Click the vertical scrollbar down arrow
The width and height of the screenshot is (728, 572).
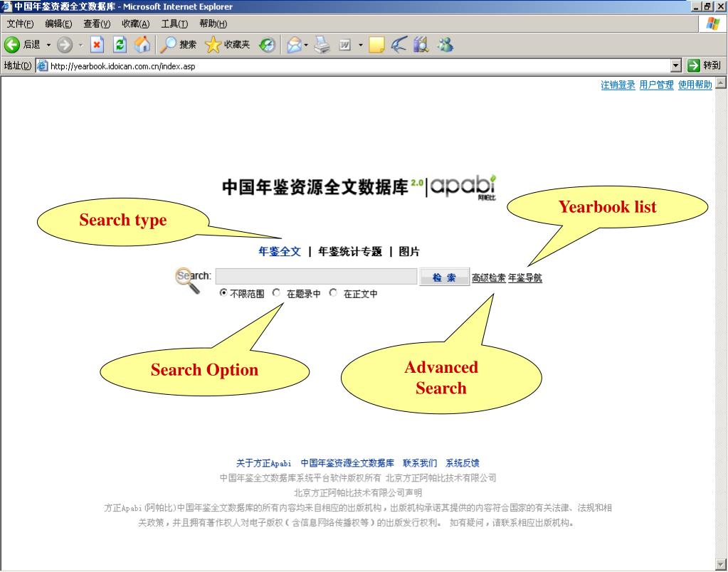[721, 563]
